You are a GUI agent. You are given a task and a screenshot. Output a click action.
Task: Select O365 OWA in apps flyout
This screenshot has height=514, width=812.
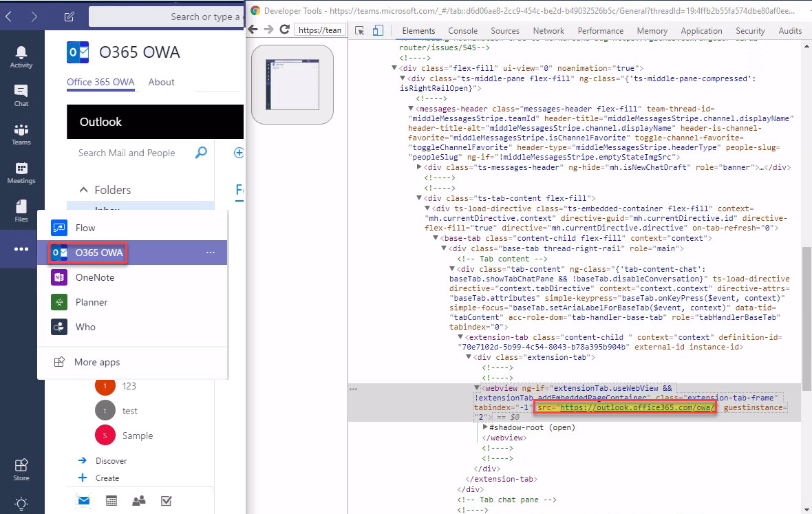coord(133,253)
